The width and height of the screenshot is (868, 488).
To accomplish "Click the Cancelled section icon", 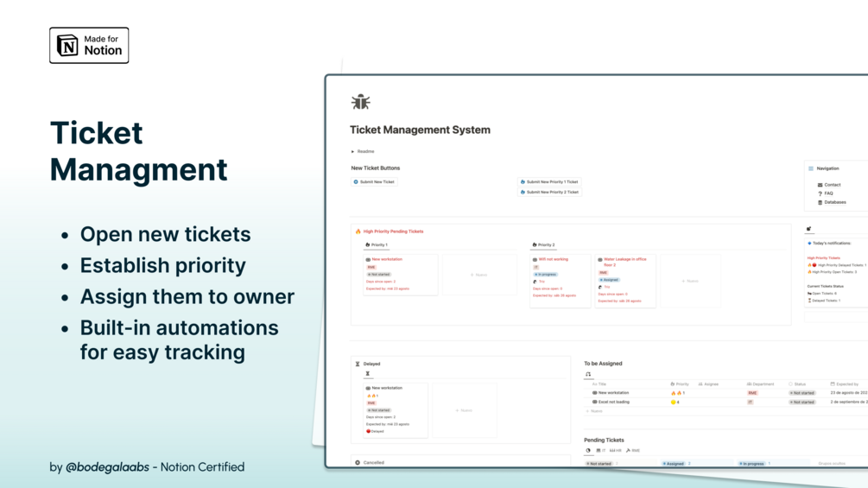I will pos(358,463).
